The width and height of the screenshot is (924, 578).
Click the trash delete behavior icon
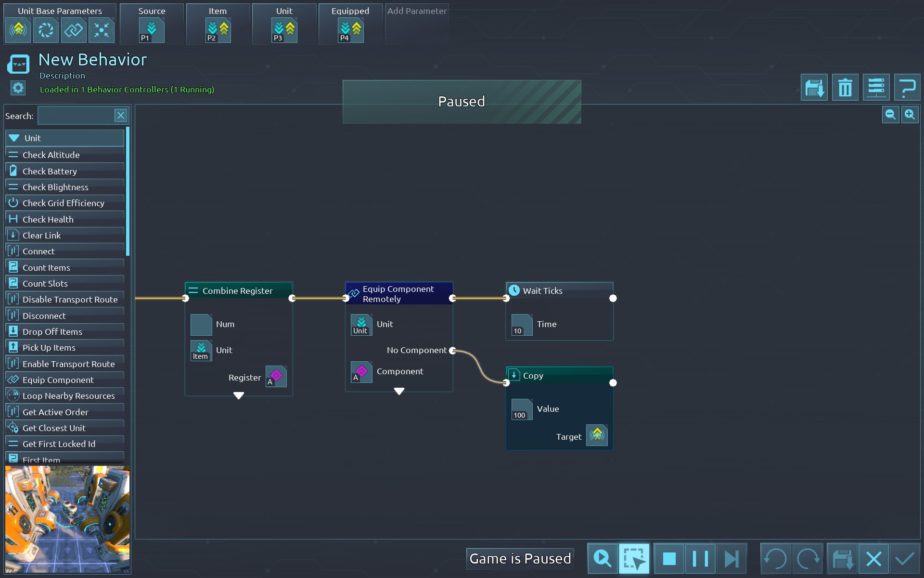(845, 88)
